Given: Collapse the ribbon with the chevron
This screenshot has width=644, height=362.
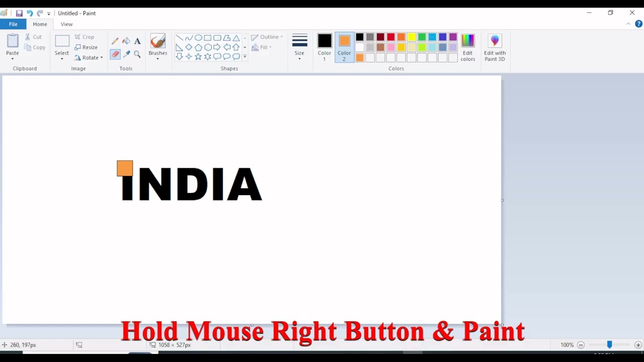Looking at the screenshot, I should click(628, 24).
